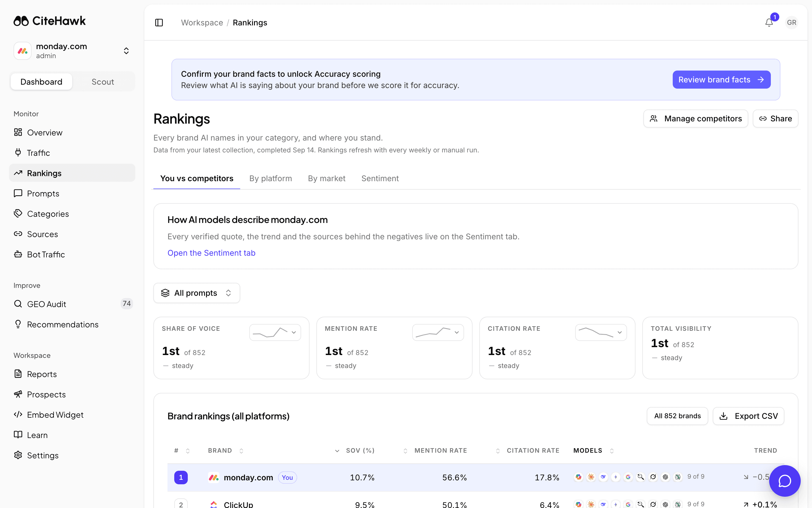Expand Citation Rate trend chart
The image size is (812, 508).
601,332
